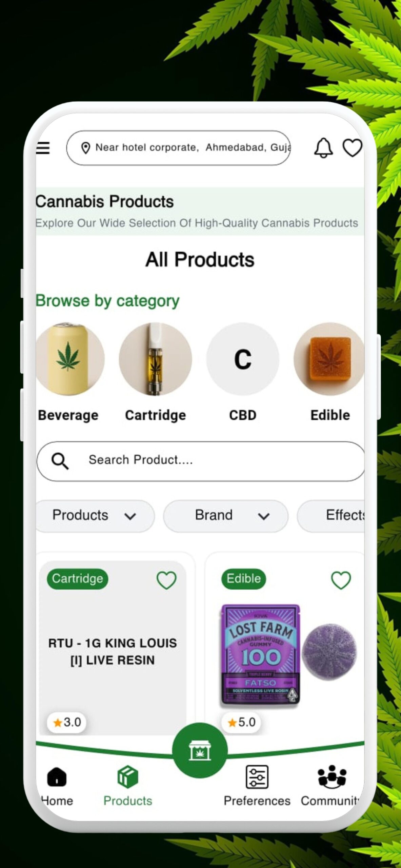Expand the Products filter dropdown
The height and width of the screenshot is (868, 401).
tap(95, 516)
